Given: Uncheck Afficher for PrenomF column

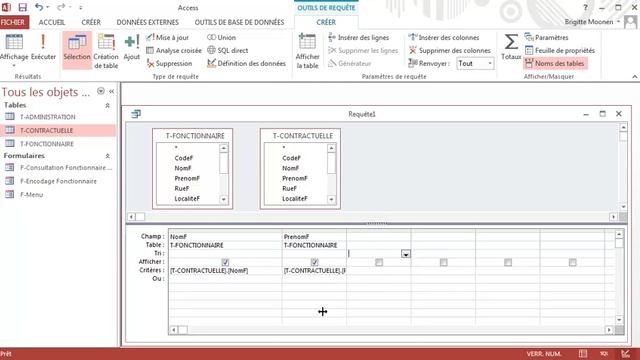Looking at the screenshot, I should [x=314, y=262].
